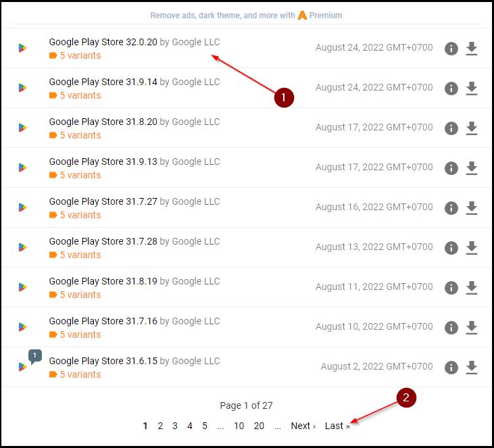Download Google Play Store 31.9.14
Viewport: 494px width, 448px height.
click(x=471, y=89)
